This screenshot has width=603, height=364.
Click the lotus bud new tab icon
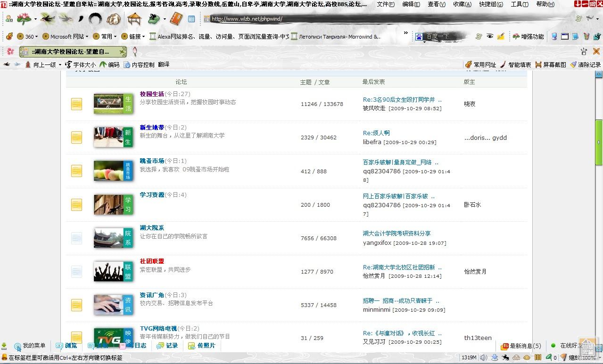(135, 51)
